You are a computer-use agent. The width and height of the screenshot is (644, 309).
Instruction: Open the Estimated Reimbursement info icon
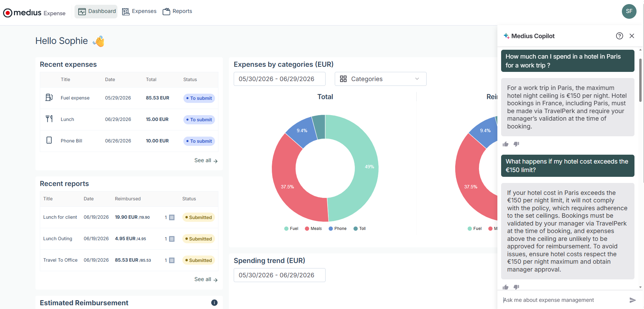214,303
